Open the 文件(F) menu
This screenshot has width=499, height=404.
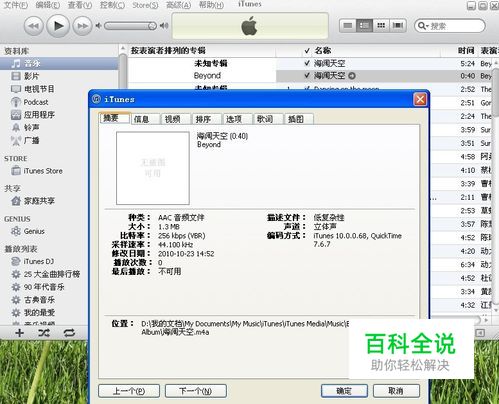pyautogui.click(x=15, y=5)
